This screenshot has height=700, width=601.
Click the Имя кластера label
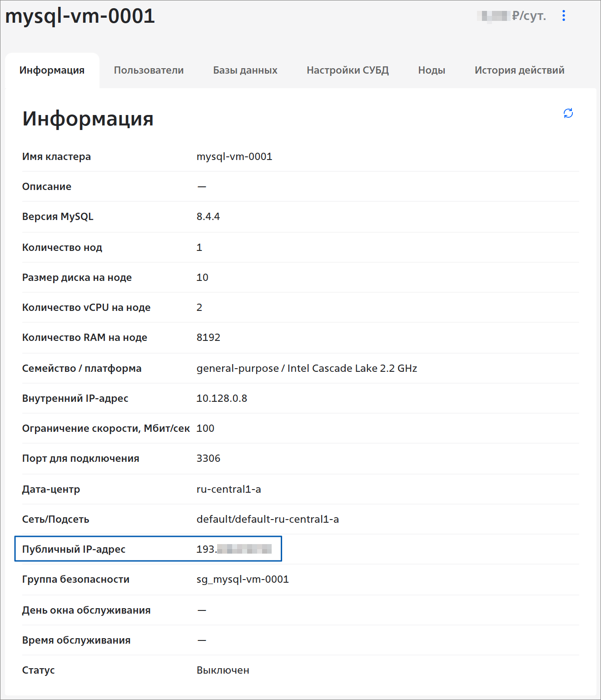(x=57, y=156)
